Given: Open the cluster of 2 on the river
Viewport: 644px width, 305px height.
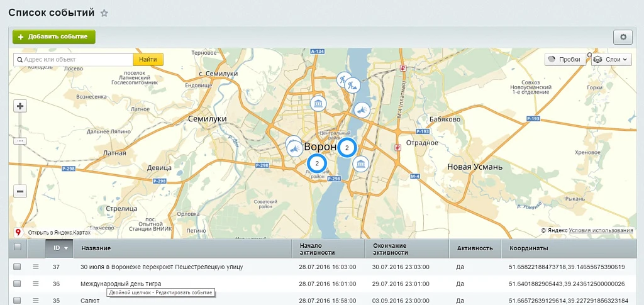Looking at the screenshot, I should pos(347,148).
